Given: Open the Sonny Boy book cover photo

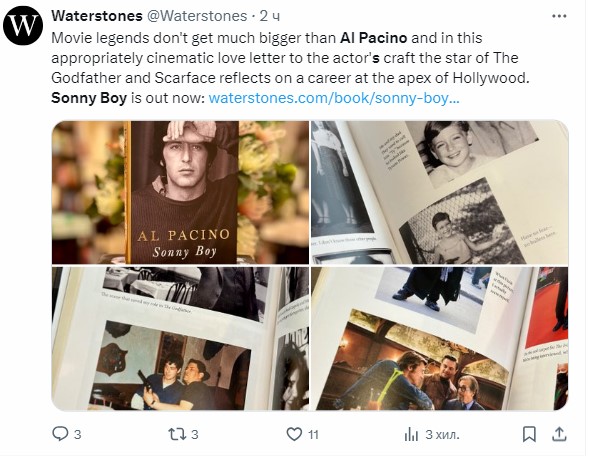Looking at the screenshot, I should (x=180, y=192).
